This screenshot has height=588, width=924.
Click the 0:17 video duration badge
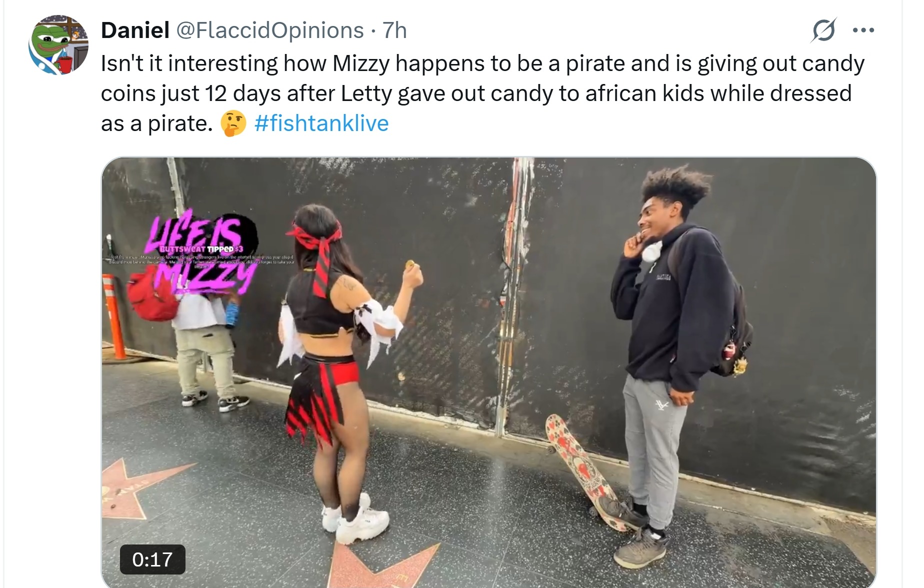coord(152,559)
